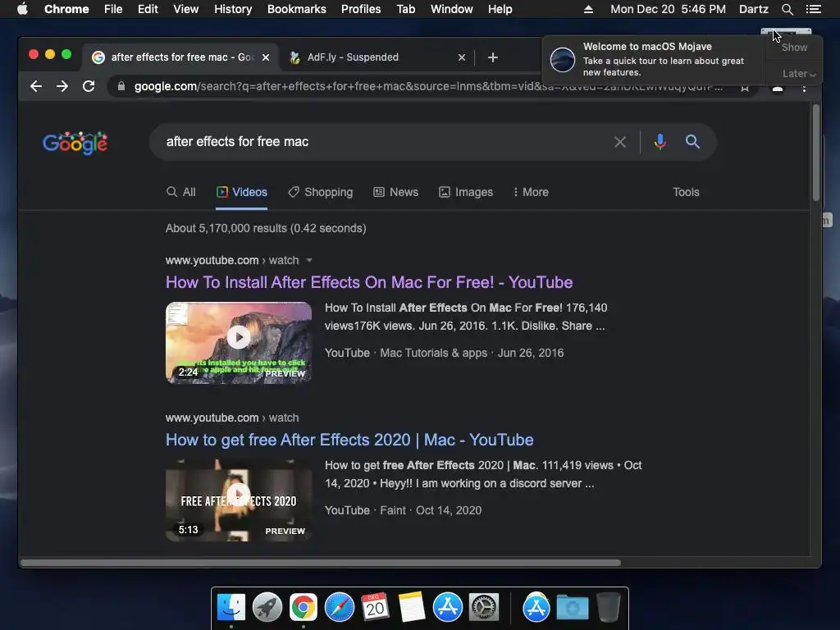Screen dimensions: 840x630
Task: Open Spotlight search in menu bar
Action: click(x=787, y=9)
